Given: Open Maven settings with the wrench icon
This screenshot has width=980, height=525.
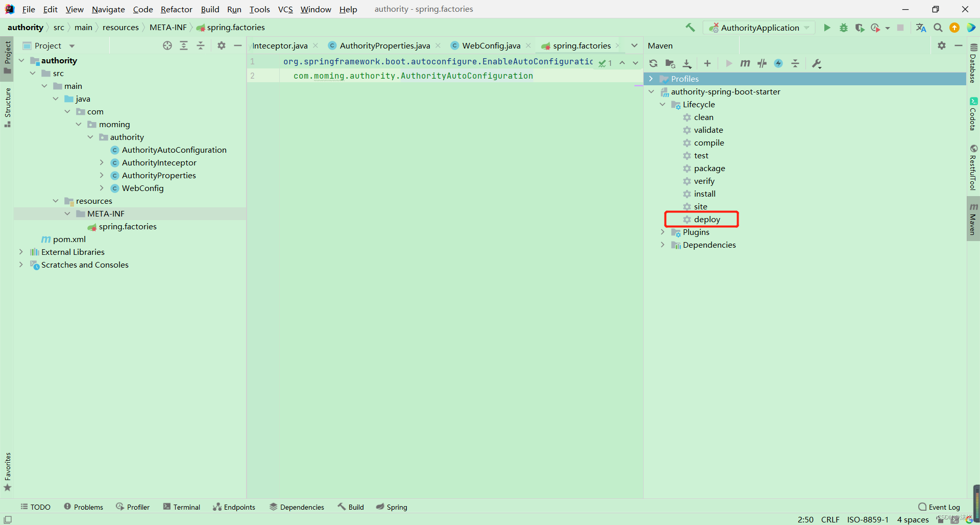Looking at the screenshot, I should click(817, 63).
